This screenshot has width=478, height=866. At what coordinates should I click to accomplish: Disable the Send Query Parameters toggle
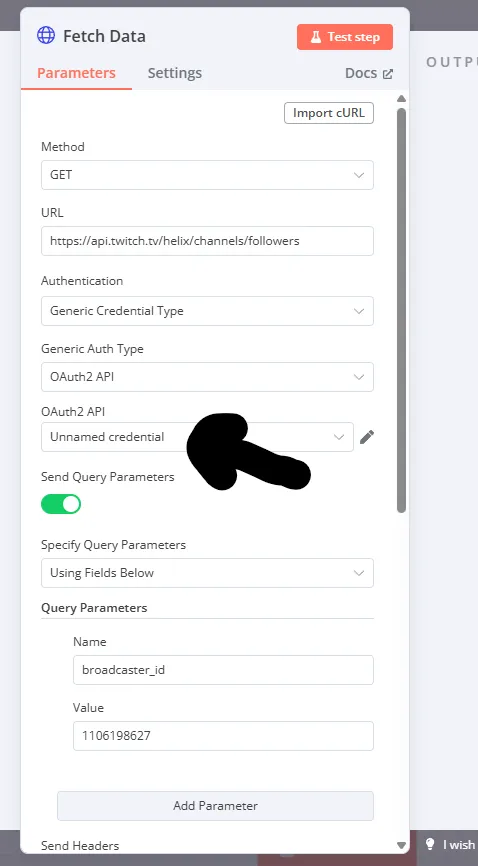click(61, 504)
